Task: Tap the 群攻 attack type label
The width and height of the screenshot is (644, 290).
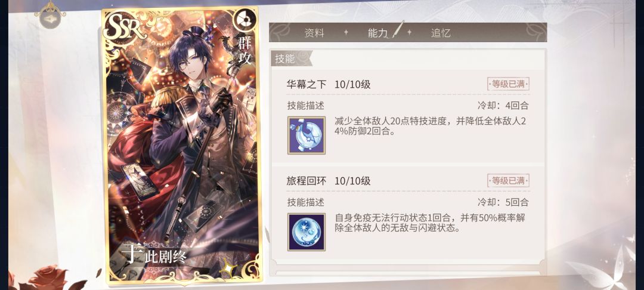Action: [x=244, y=50]
